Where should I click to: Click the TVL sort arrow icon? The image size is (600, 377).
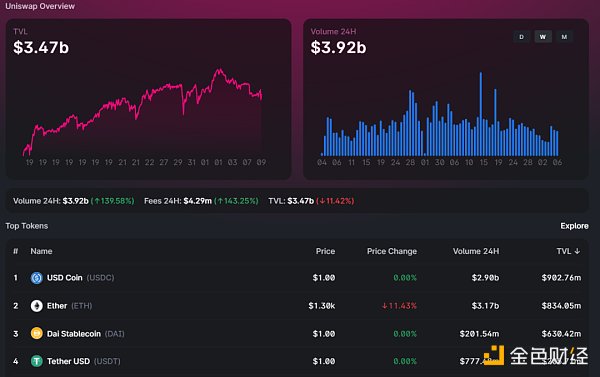click(x=577, y=251)
